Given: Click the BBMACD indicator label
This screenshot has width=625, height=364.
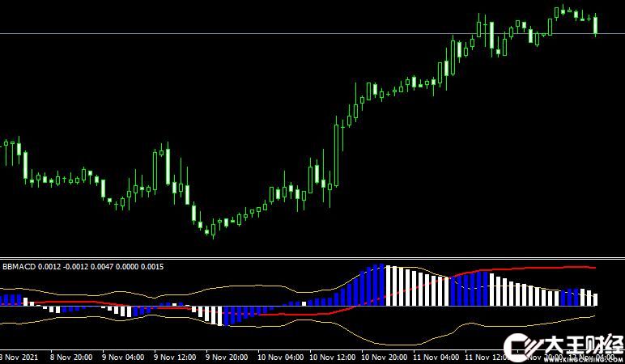Looking at the screenshot, I should pos(83,266).
